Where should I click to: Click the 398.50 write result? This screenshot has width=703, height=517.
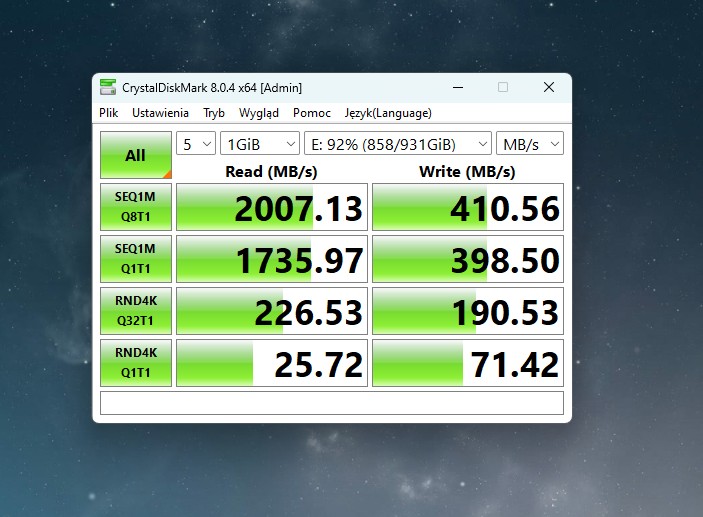[468, 259]
